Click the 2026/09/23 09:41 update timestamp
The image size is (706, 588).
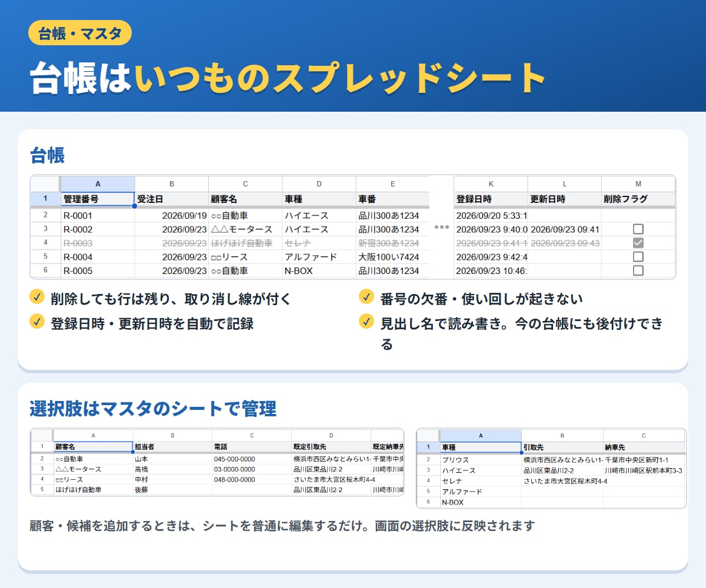point(564,229)
